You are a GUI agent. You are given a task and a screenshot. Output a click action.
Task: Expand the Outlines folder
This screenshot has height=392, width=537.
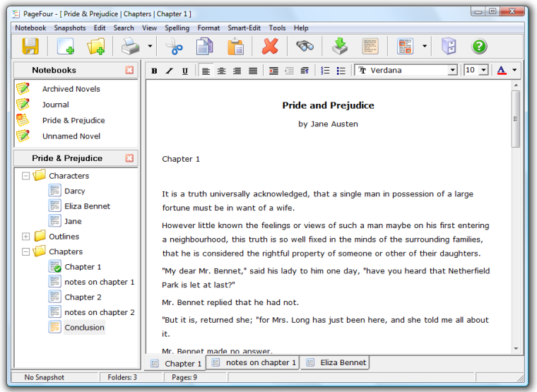26,237
